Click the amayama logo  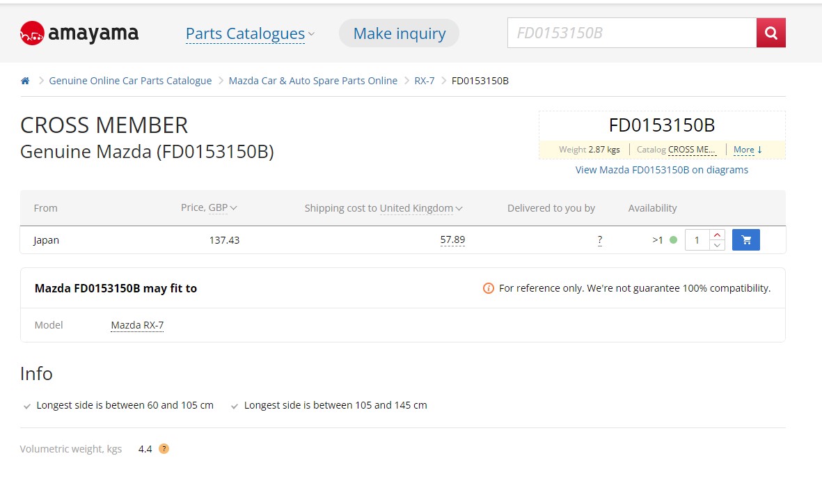coord(79,33)
